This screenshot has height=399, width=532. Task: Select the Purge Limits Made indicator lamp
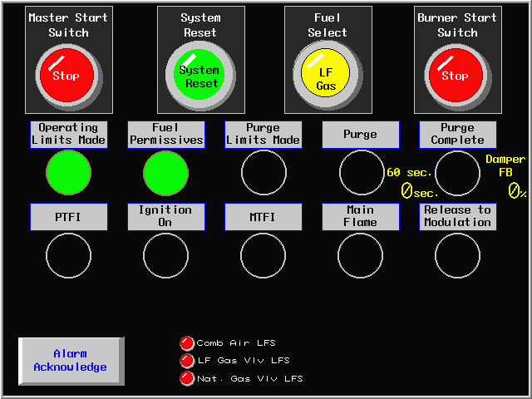[264, 173]
